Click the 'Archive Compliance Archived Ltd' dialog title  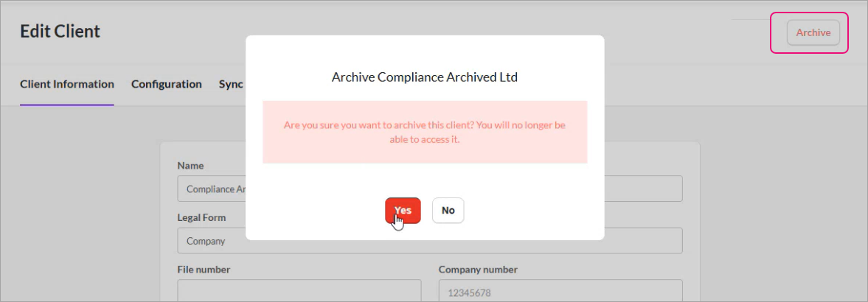point(425,77)
